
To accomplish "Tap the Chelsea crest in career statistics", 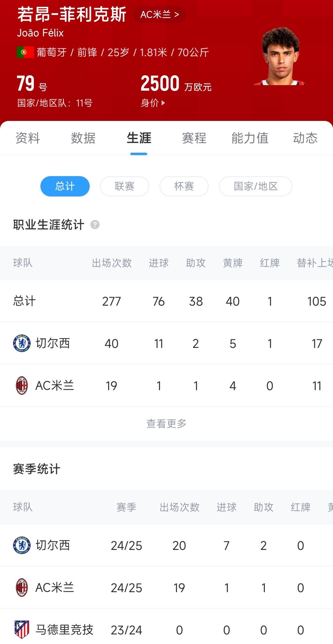I will point(22,343).
